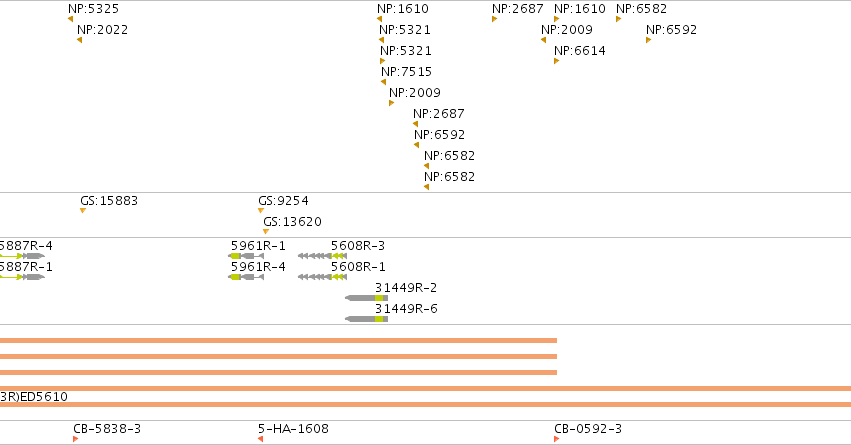Select the 31449R-6 transcript label

(406, 309)
